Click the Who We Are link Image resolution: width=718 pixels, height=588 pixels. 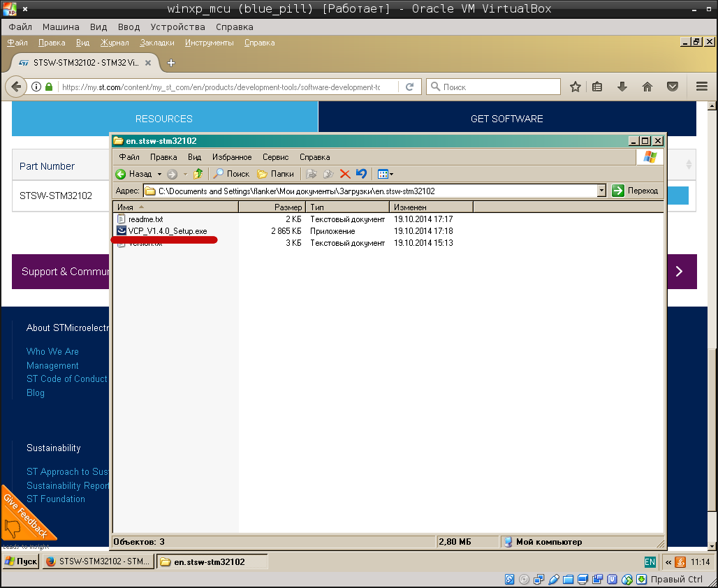pyautogui.click(x=52, y=352)
